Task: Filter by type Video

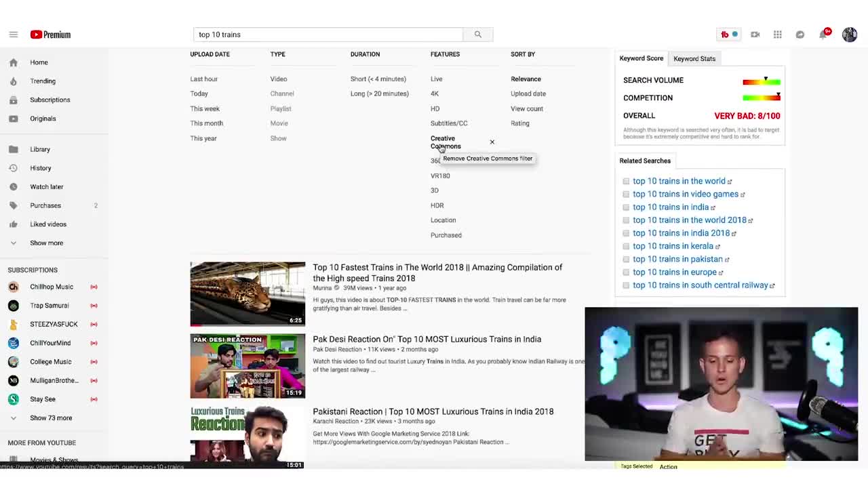Action: 278,79
